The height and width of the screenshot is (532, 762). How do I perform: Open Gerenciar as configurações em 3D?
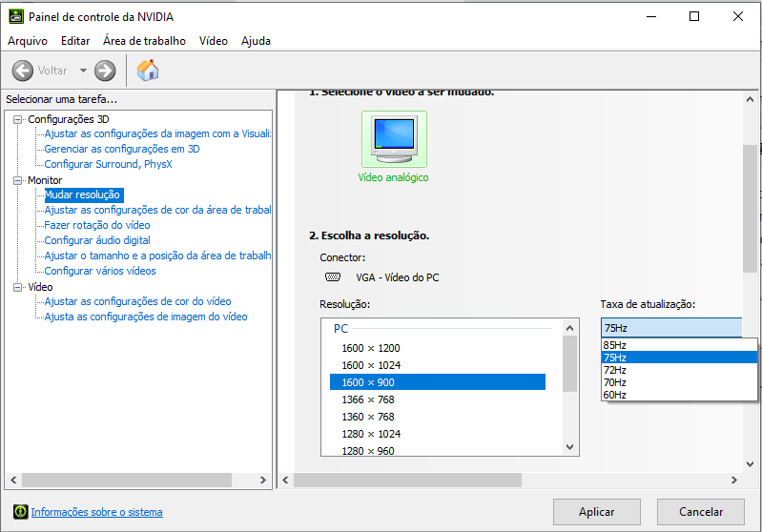click(122, 149)
